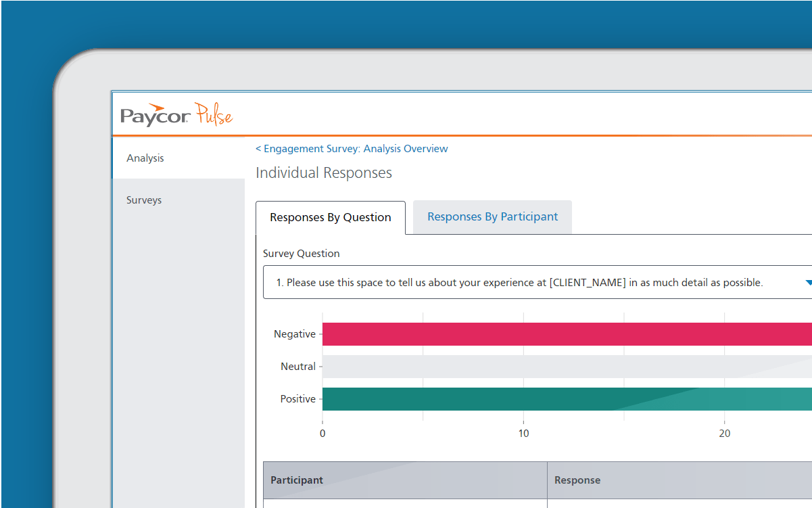Click the Response column header

679,480
